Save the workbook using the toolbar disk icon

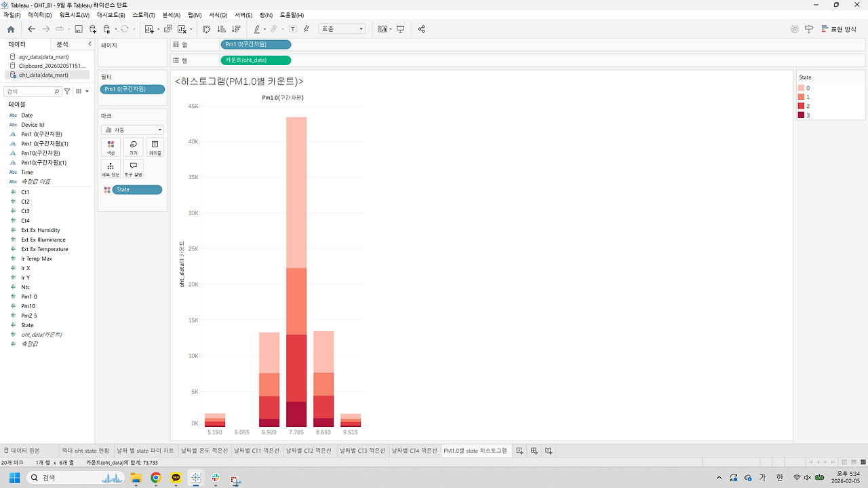pos(79,29)
